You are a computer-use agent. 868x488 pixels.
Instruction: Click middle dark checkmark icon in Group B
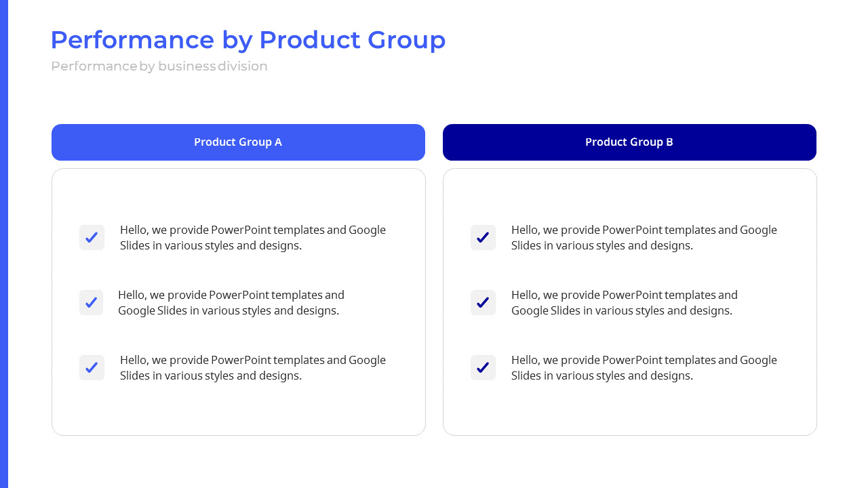coord(483,302)
